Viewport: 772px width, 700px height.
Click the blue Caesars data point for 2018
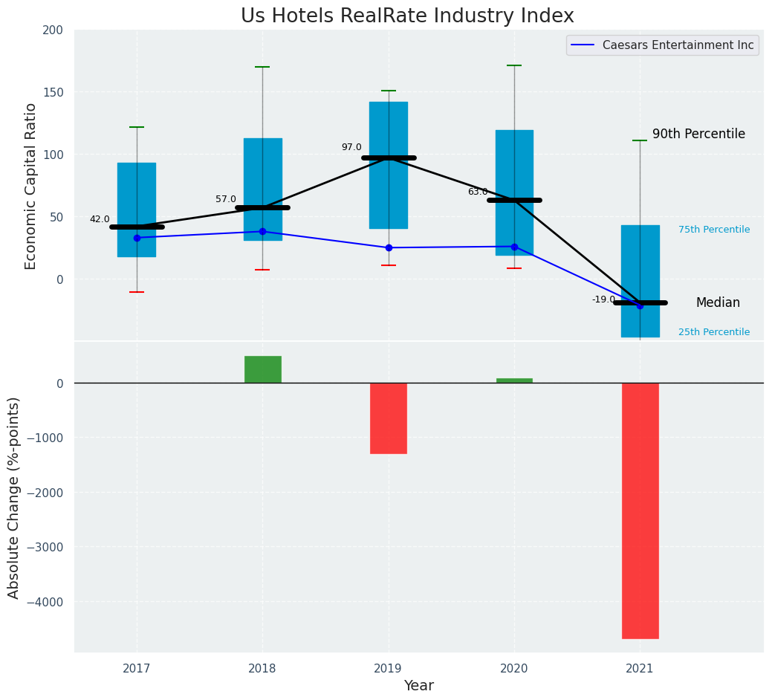click(x=262, y=231)
